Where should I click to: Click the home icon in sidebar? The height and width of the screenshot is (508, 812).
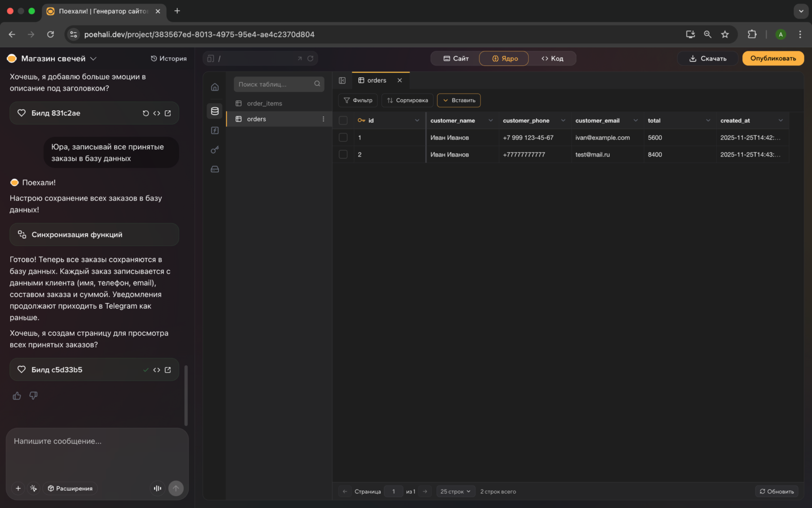pos(215,87)
